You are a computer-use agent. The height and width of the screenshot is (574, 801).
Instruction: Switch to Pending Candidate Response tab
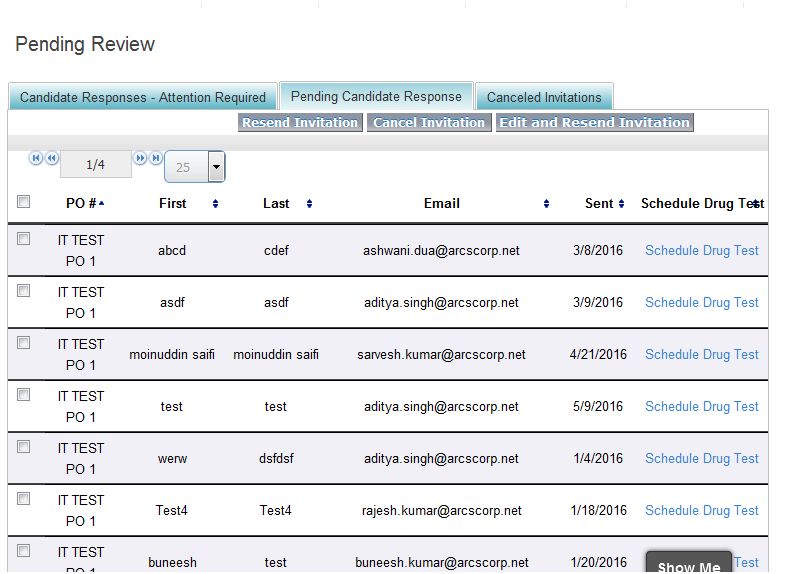[x=376, y=96]
